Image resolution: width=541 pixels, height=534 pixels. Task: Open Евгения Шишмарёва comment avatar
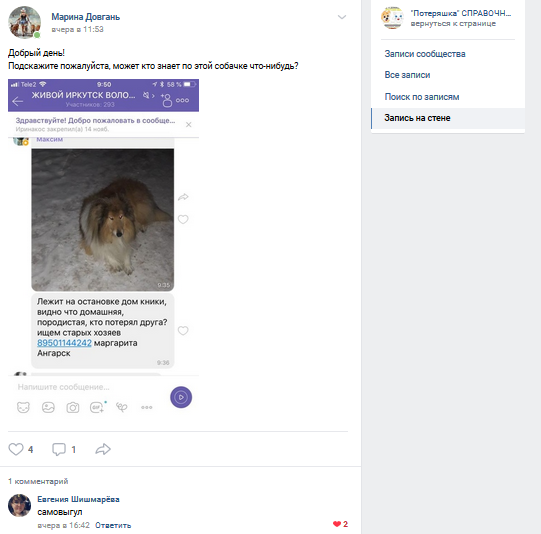pos(19,505)
